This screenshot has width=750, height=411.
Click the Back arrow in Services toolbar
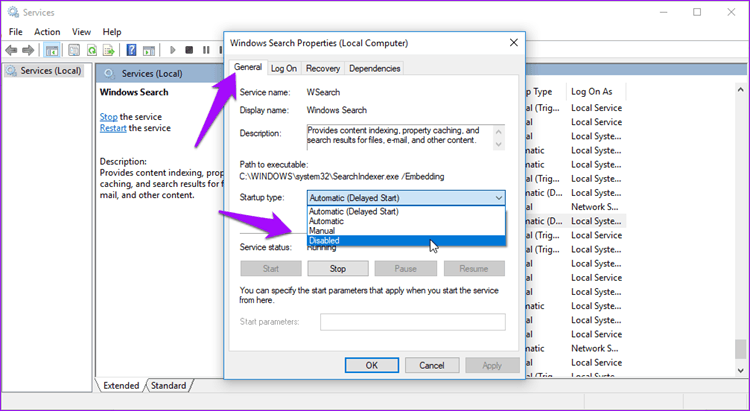11,50
